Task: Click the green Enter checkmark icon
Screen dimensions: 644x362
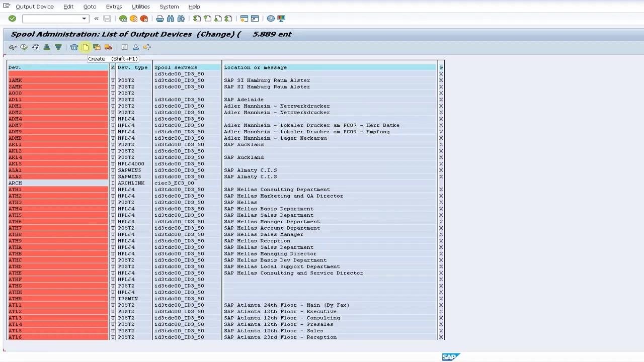Action: (x=12, y=19)
